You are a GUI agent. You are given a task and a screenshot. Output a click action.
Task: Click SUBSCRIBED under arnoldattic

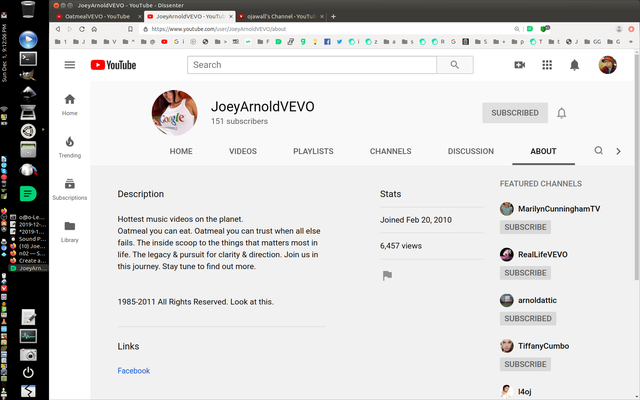pyautogui.click(x=528, y=318)
